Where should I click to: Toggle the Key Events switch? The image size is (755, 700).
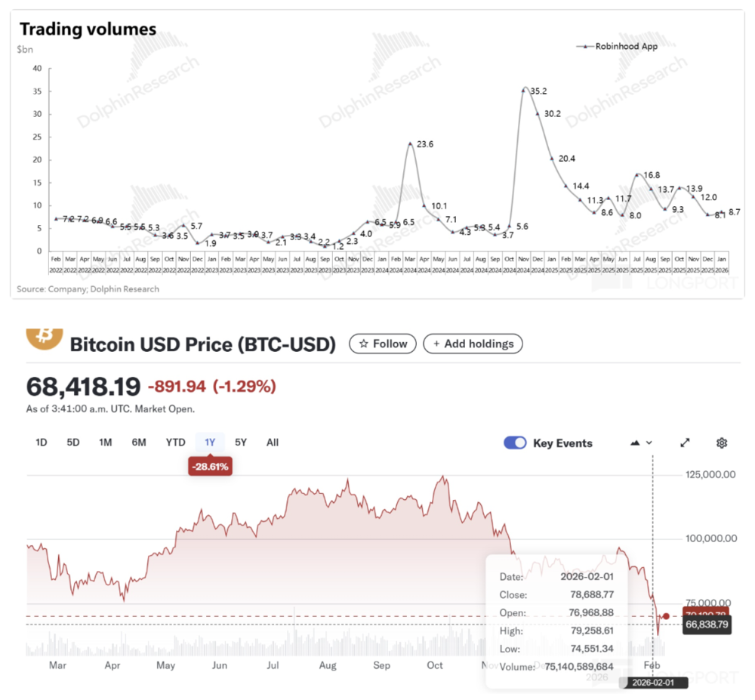(x=515, y=443)
